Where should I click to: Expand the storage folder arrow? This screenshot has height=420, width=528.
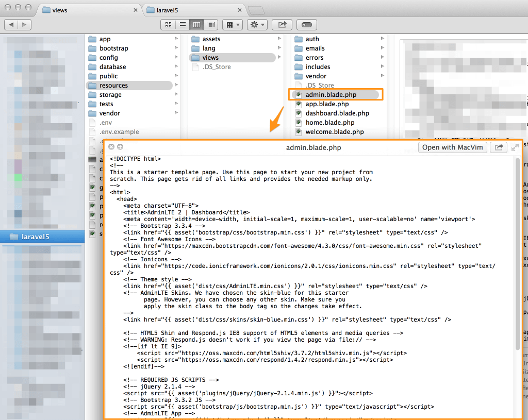[176, 94]
